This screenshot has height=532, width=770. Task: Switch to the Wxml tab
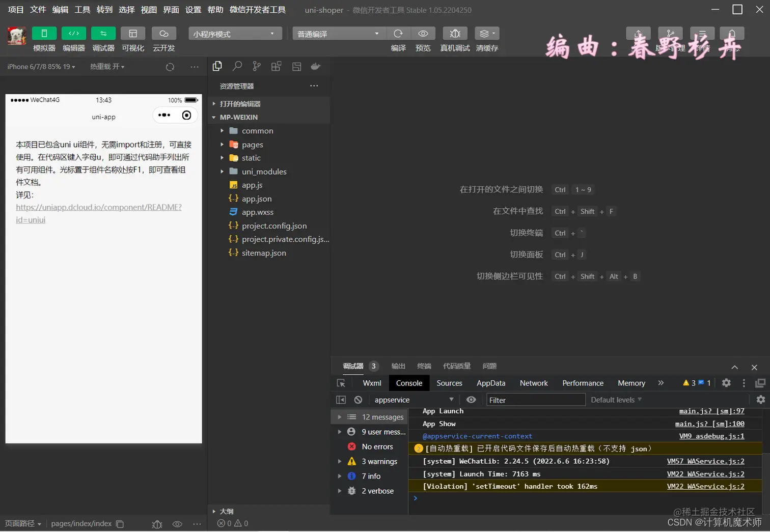[372, 383]
